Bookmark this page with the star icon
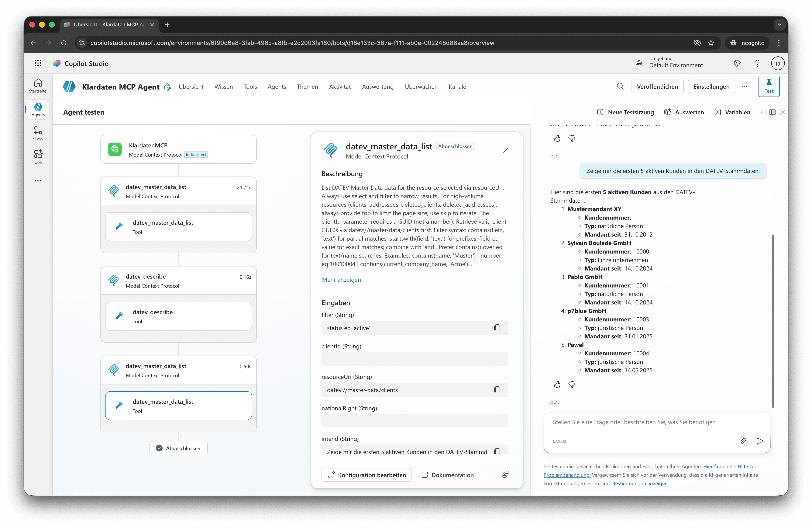This screenshot has height=527, width=812. [711, 43]
